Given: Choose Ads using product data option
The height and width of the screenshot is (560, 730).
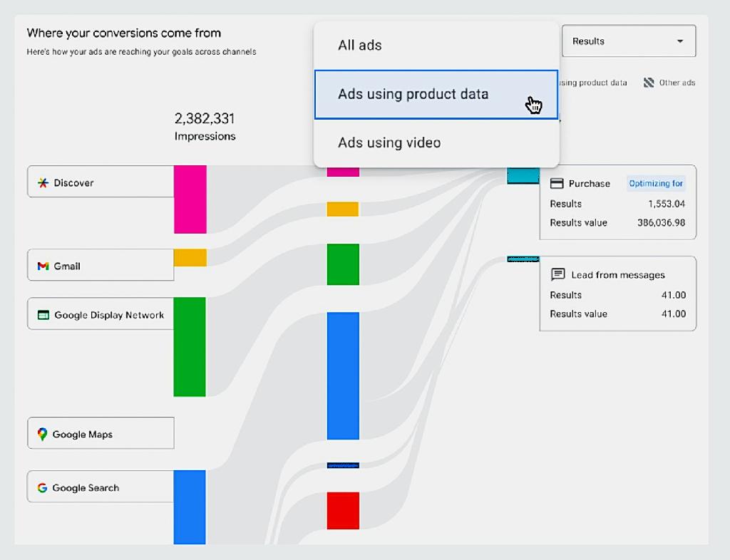Looking at the screenshot, I should click(413, 94).
